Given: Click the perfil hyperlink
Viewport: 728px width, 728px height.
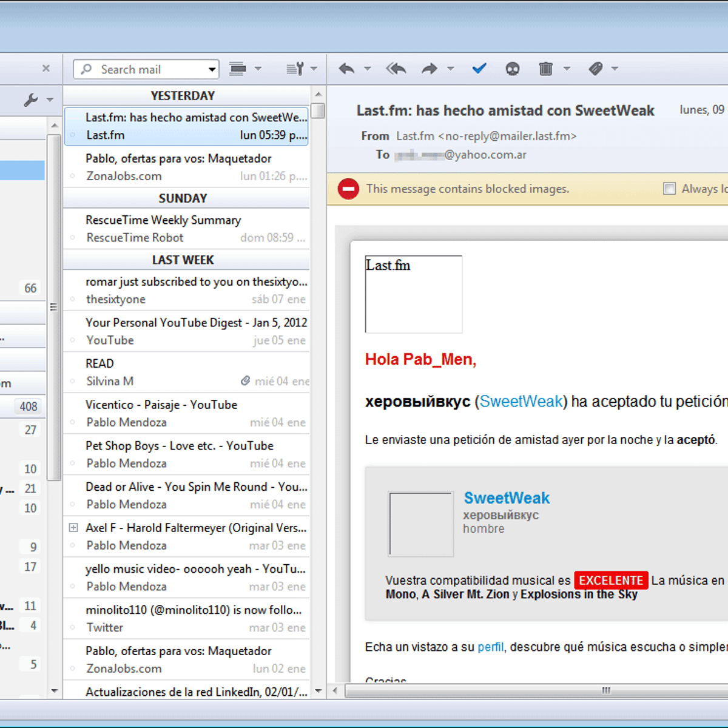Looking at the screenshot, I should coord(490,647).
